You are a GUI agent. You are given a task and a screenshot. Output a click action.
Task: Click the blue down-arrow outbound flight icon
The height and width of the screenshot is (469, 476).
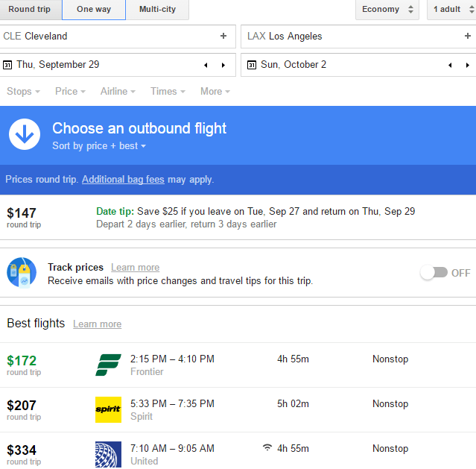(x=25, y=134)
